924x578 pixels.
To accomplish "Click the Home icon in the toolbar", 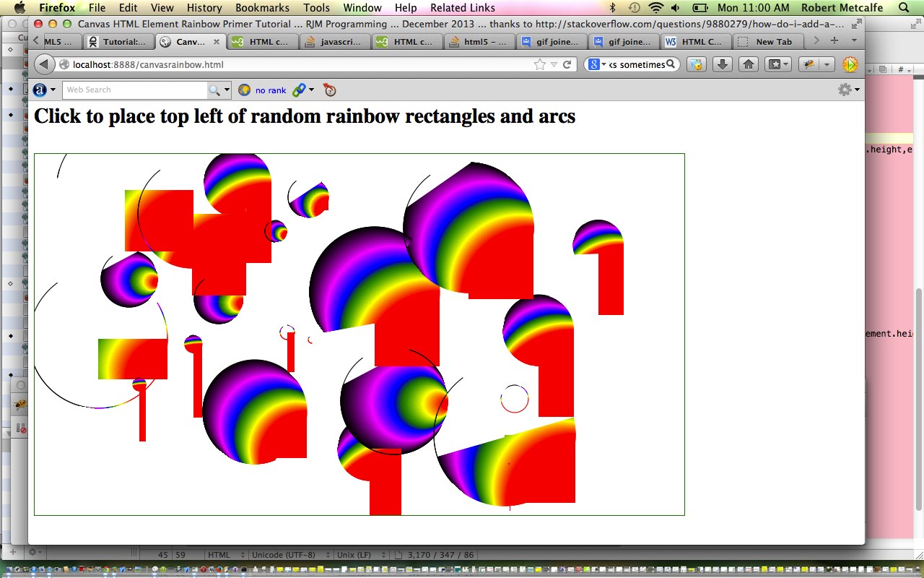I will click(x=748, y=64).
